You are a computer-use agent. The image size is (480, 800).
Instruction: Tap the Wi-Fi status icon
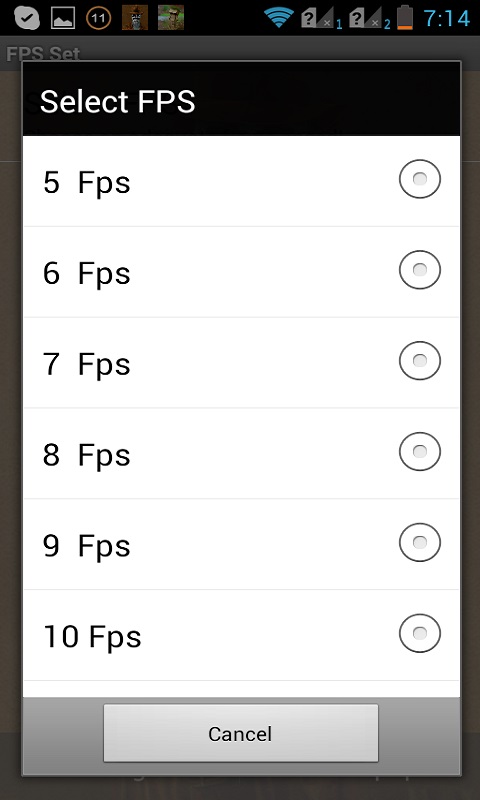(x=279, y=18)
